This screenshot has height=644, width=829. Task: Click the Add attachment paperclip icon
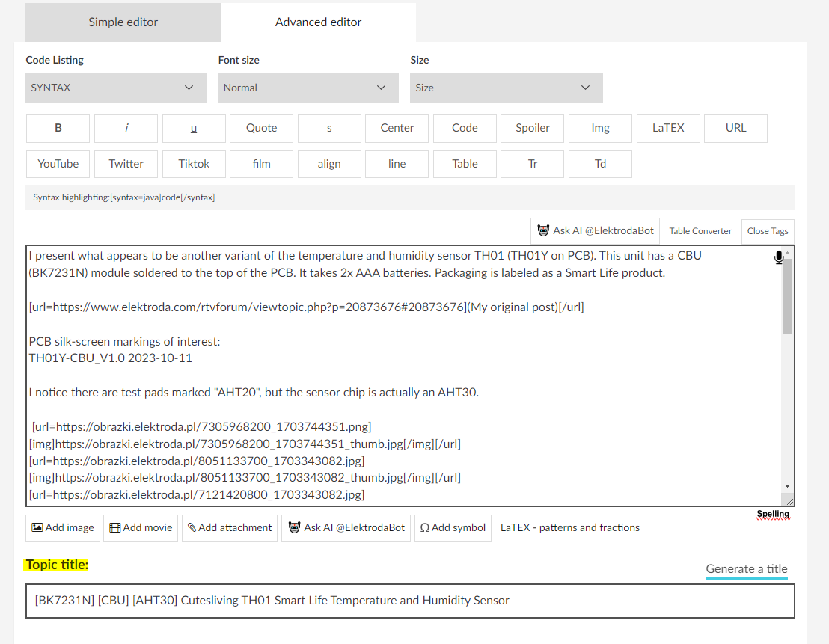click(192, 527)
